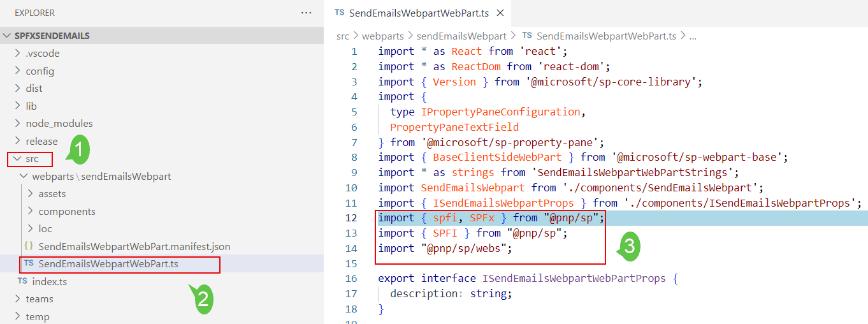Expand the .vscode folder

(x=18, y=54)
